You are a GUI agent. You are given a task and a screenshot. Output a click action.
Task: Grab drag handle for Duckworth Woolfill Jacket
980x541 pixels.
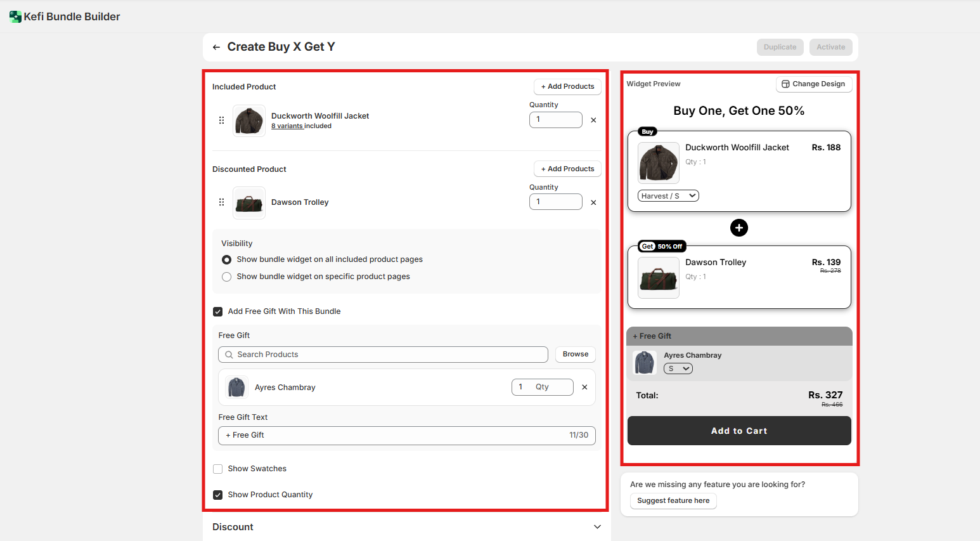pyautogui.click(x=221, y=120)
